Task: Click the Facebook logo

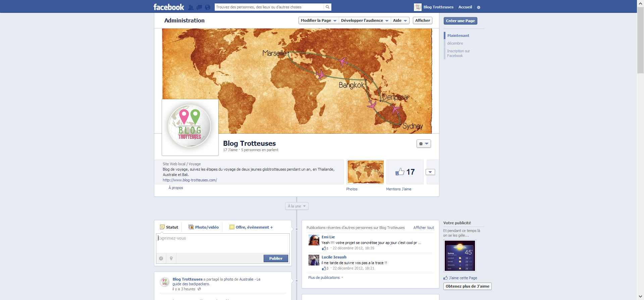Action: click(169, 7)
